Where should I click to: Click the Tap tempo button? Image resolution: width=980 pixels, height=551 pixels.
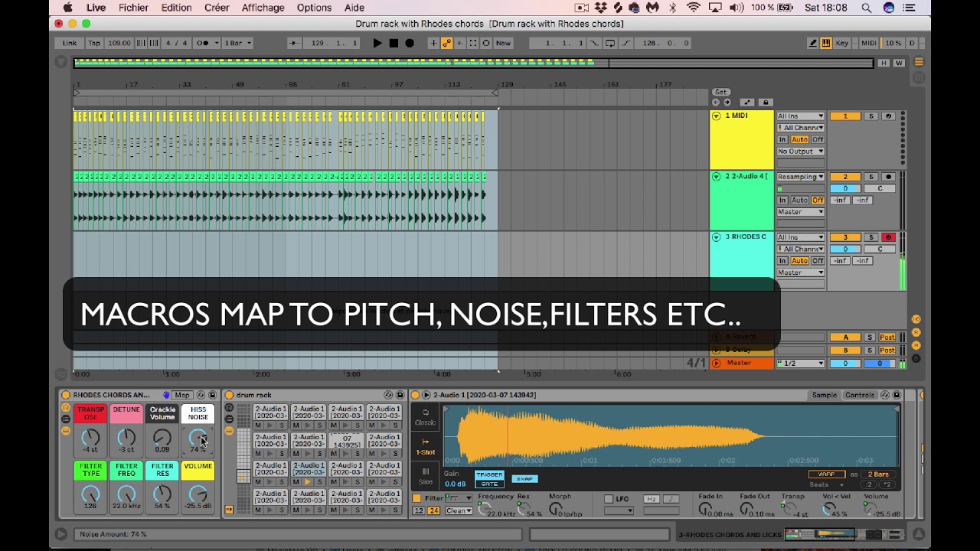(x=94, y=43)
